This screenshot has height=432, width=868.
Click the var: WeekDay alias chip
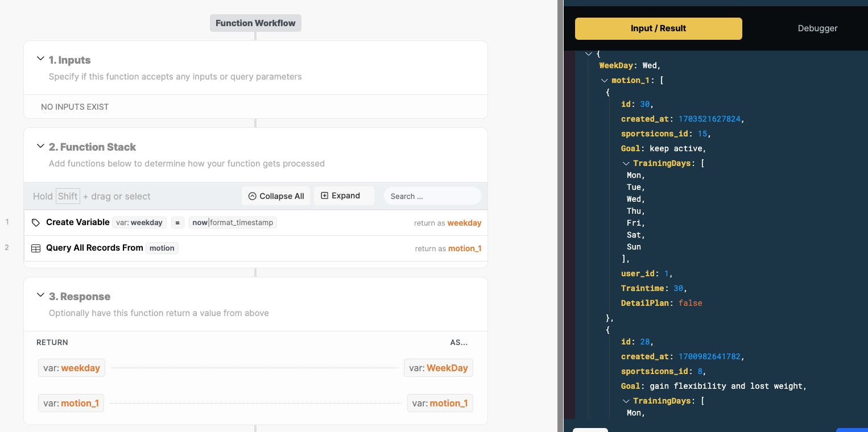(x=438, y=368)
